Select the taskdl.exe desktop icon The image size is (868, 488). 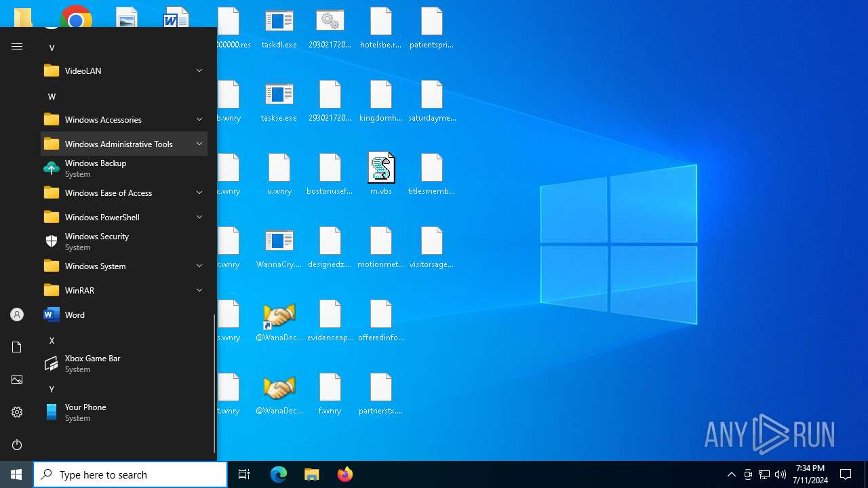pos(279,28)
